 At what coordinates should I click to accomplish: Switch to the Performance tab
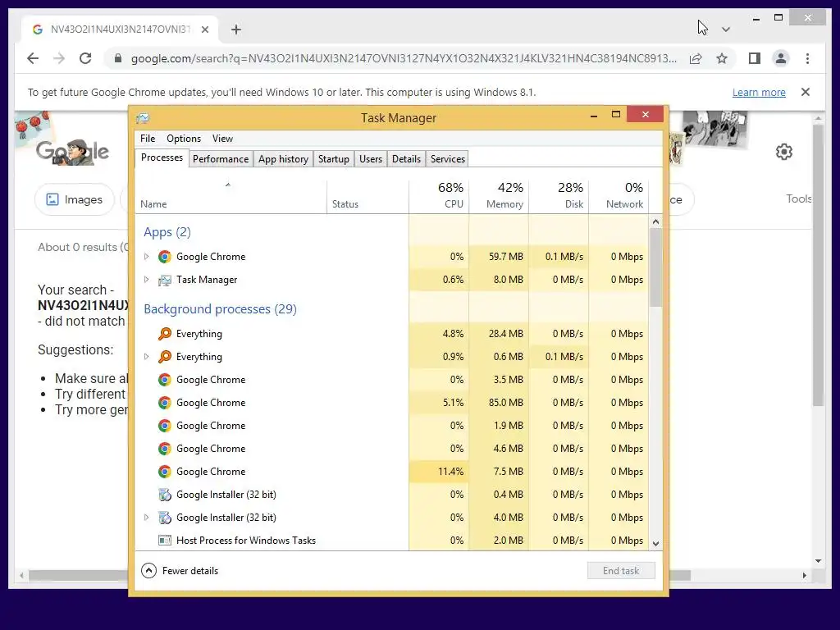pyautogui.click(x=221, y=159)
